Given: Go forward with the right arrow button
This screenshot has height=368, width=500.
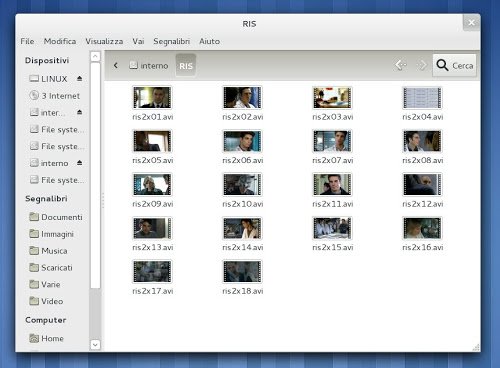Looking at the screenshot, I should [421, 65].
